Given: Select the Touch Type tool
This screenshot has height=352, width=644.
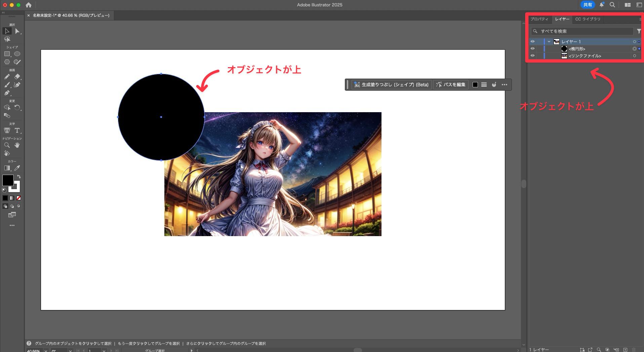Looking at the screenshot, I should point(7,130).
